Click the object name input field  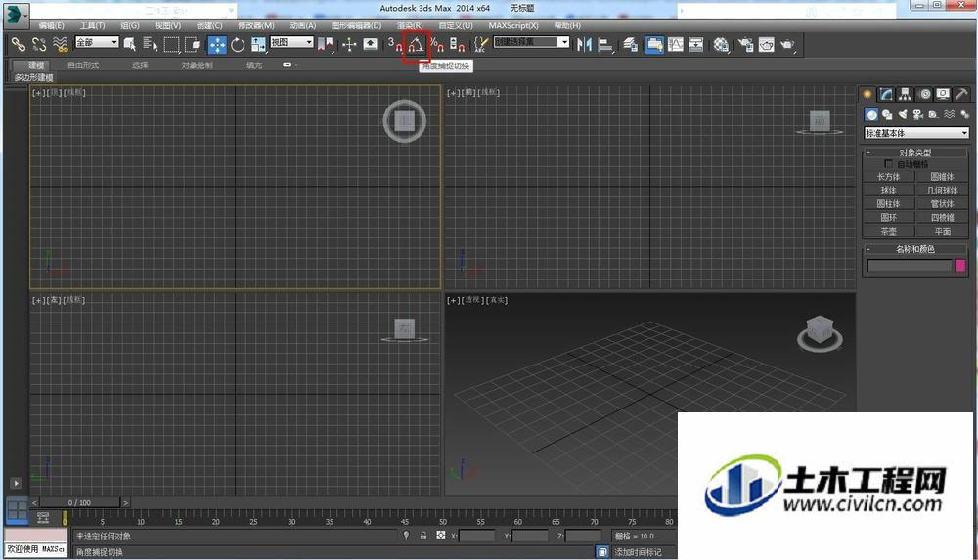coord(910,266)
